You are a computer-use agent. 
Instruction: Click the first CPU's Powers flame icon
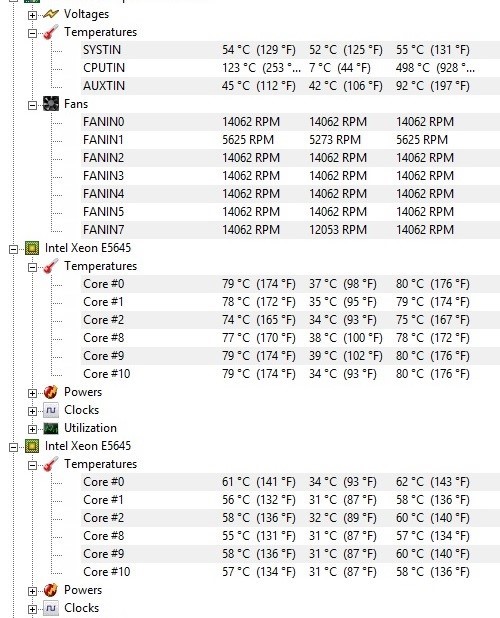point(51,392)
